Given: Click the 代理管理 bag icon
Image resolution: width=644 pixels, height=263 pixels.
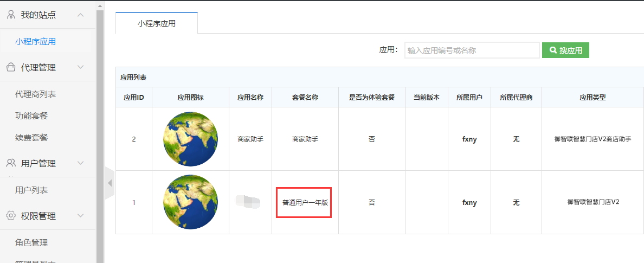Looking at the screenshot, I should coord(11,67).
